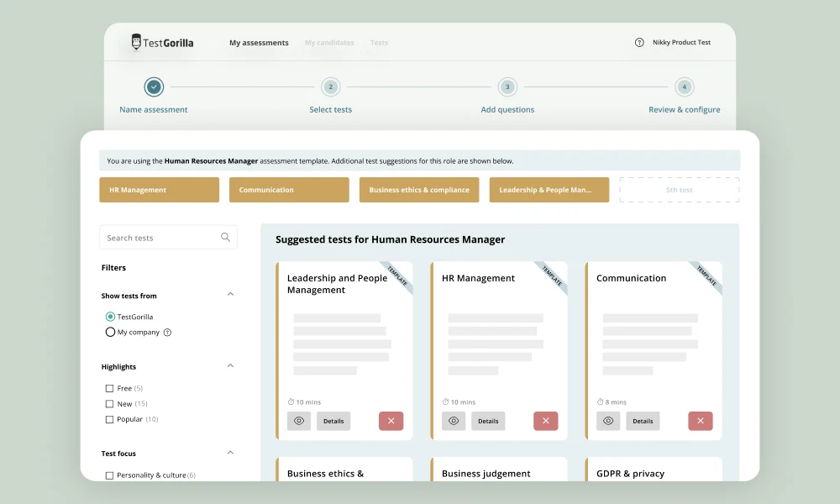Open Details for the HR Management test
The image size is (840, 504).
coord(488,421)
